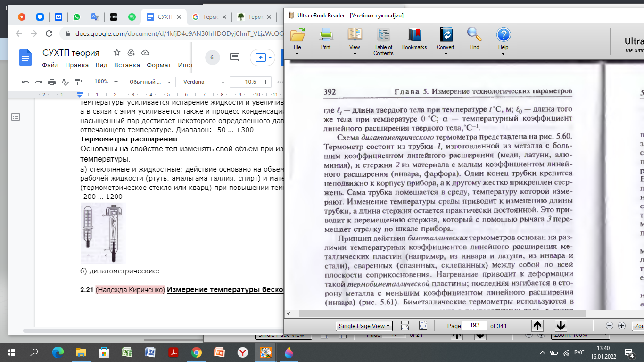
Task: Expand the File dropdown arrow in reader
Action: point(297,53)
